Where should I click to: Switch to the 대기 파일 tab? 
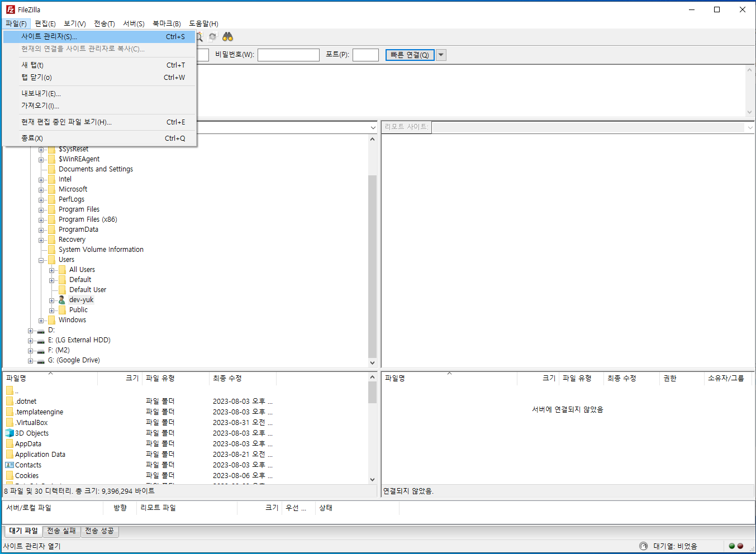point(23,531)
